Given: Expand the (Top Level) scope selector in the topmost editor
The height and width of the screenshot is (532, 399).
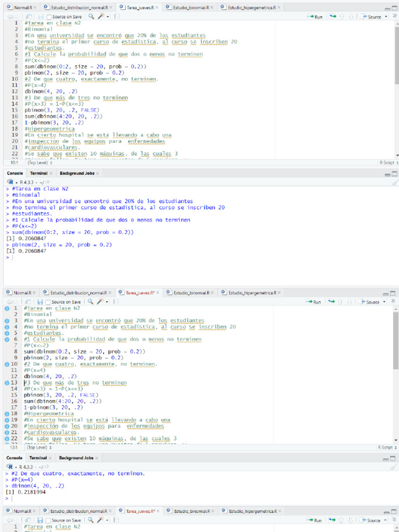Looking at the screenshot, I should 39,163.
